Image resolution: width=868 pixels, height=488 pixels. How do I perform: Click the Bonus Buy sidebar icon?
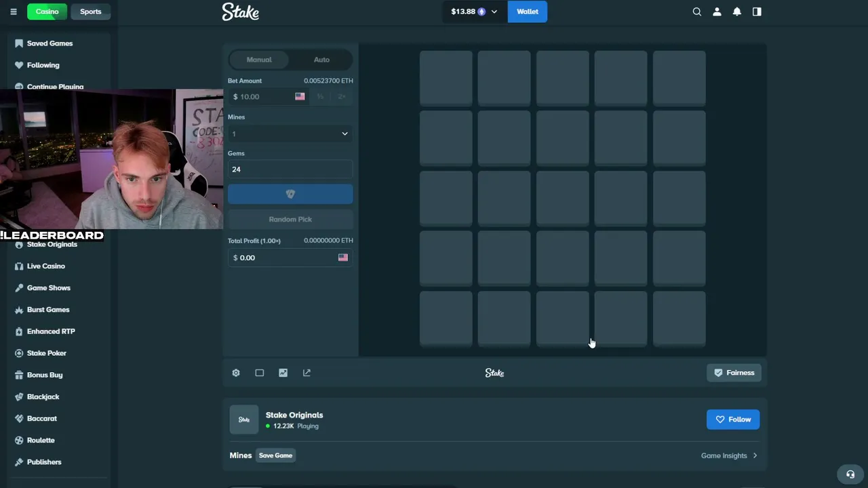coord(19,375)
